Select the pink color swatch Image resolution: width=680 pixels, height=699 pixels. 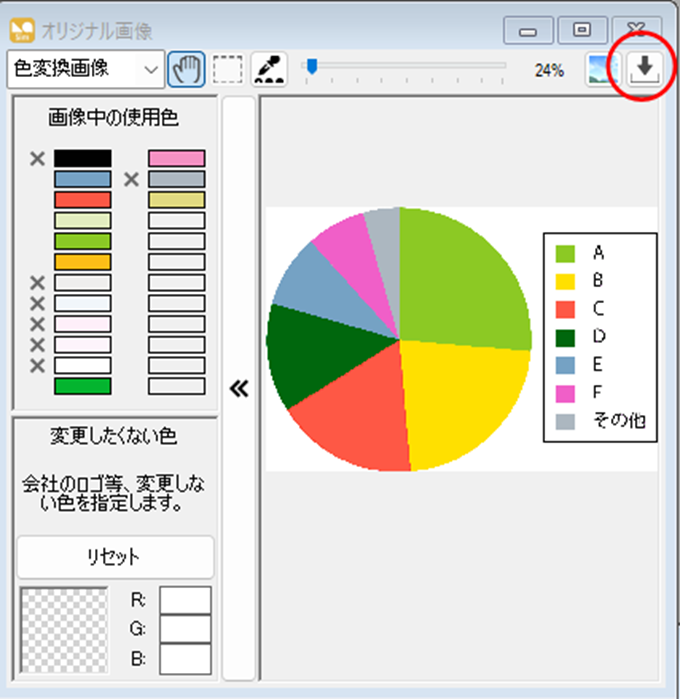[x=176, y=158]
